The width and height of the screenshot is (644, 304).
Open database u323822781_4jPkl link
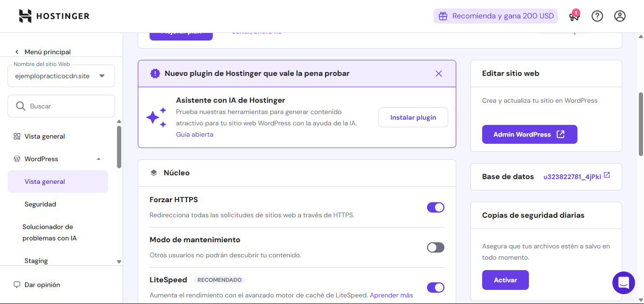pyautogui.click(x=572, y=177)
